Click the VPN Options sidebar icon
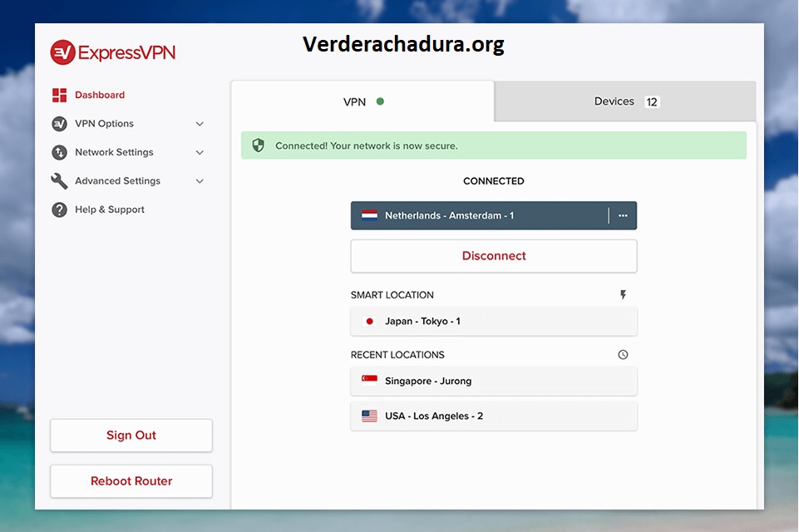 (60, 124)
